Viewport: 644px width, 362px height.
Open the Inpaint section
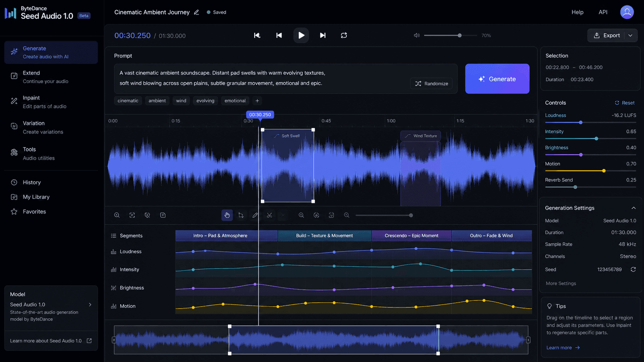point(51,102)
